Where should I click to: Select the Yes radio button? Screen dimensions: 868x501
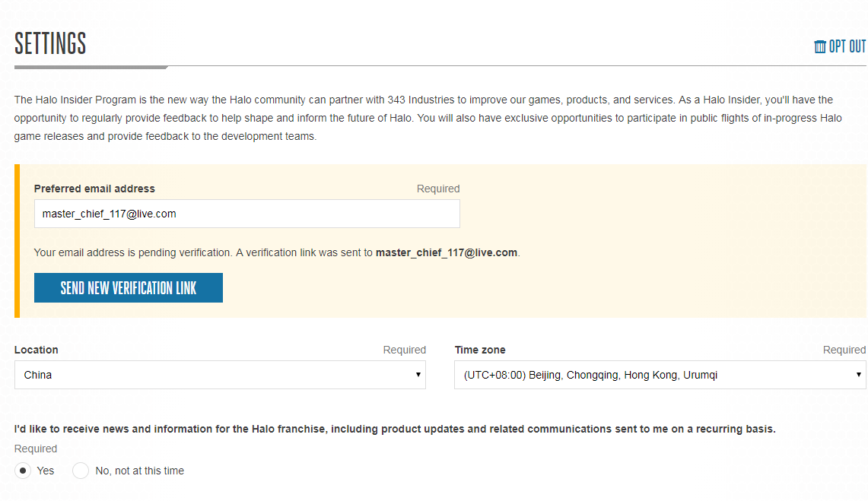pos(23,471)
